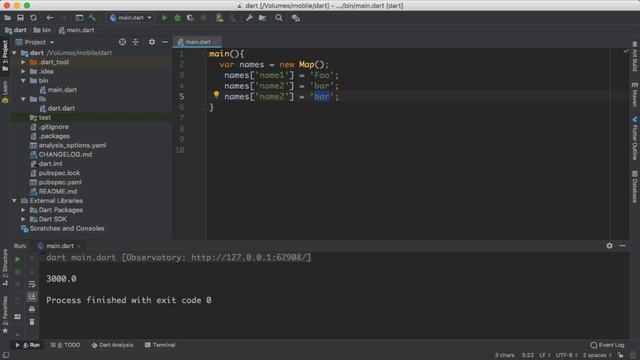640x360 pixels.
Task: Run main.dart with the green play button
Action: (x=164, y=18)
